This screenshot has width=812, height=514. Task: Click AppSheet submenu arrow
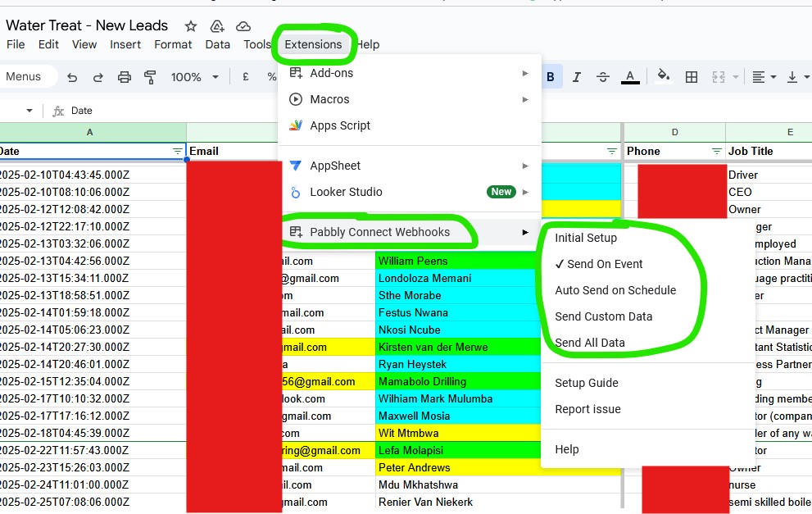click(525, 166)
